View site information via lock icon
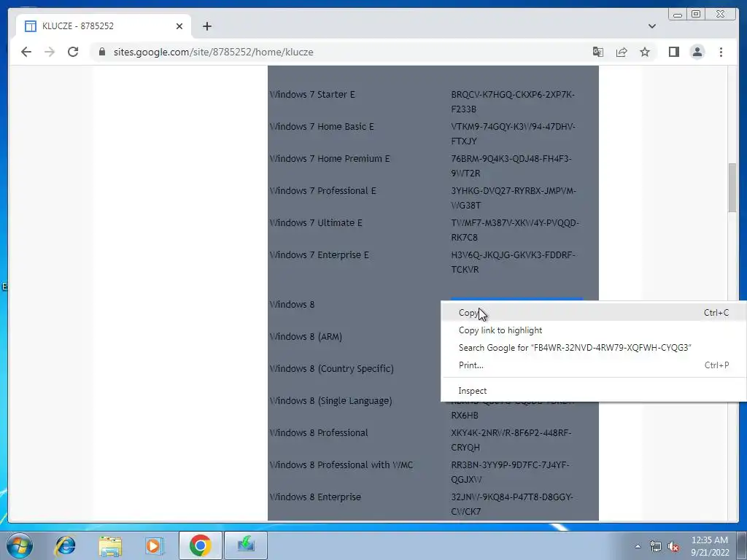The width and height of the screenshot is (747, 560). click(x=102, y=52)
